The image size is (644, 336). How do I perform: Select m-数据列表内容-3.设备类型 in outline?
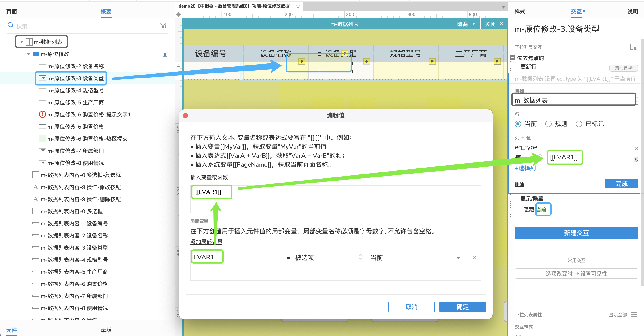(74, 248)
